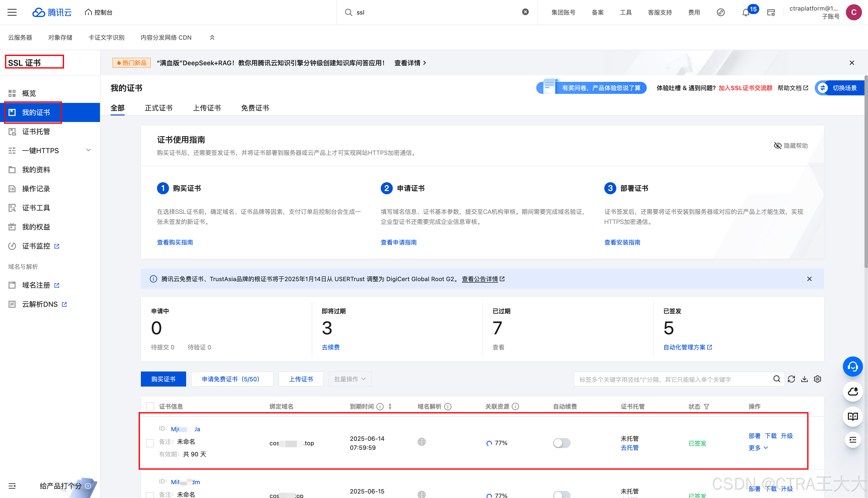868x498 pixels.
Task: Open table column settings gear
Action: (817, 379)
